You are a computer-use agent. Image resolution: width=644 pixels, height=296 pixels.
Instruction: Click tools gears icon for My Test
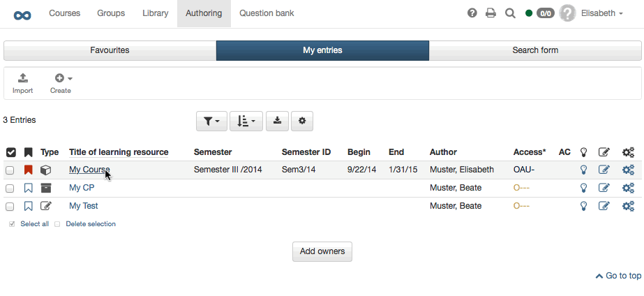click(x=628, y=206)
